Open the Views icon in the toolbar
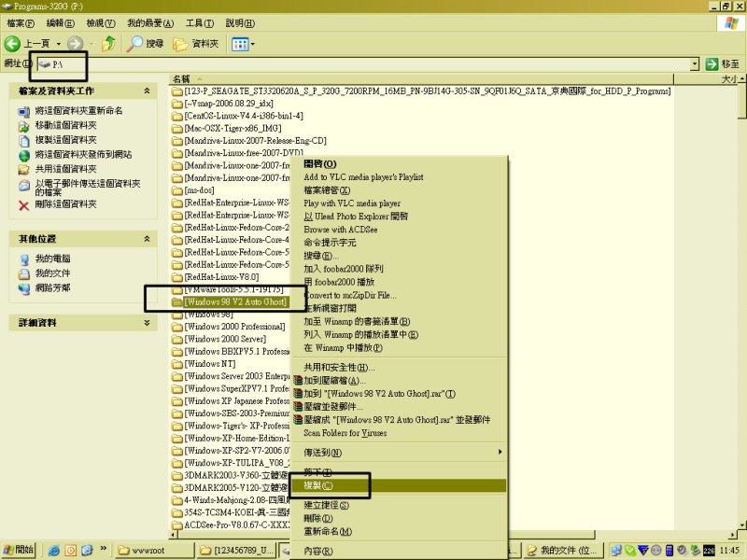Screen dimensions: 747x560 click(240, 44)
